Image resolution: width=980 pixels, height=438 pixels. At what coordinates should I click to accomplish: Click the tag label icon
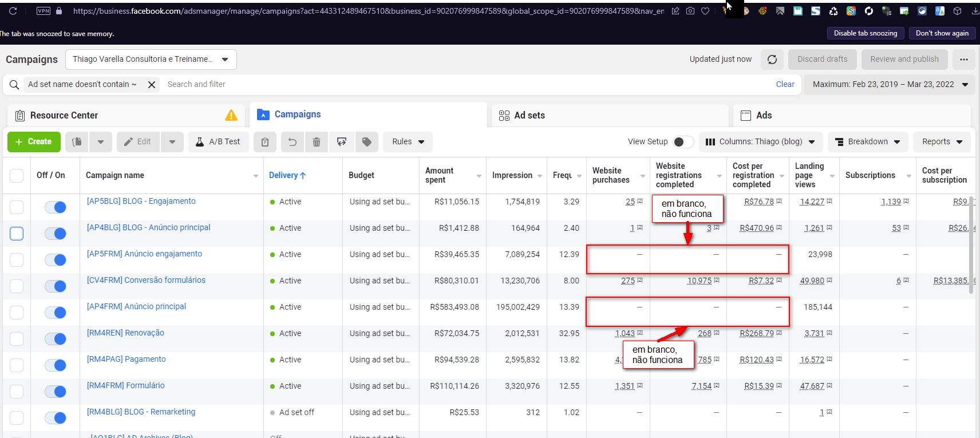(x=367, y=142)
